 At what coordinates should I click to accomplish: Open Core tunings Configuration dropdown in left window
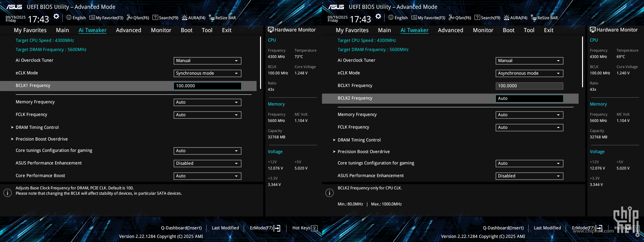(208, 151)
